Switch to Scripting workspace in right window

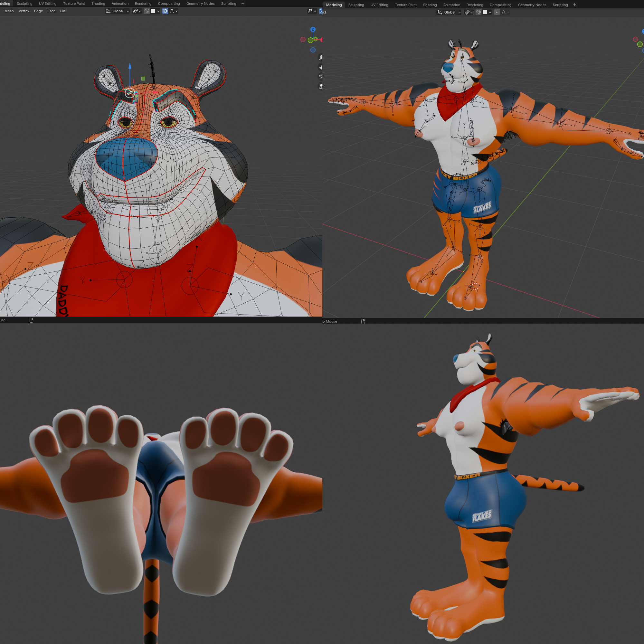560,5
